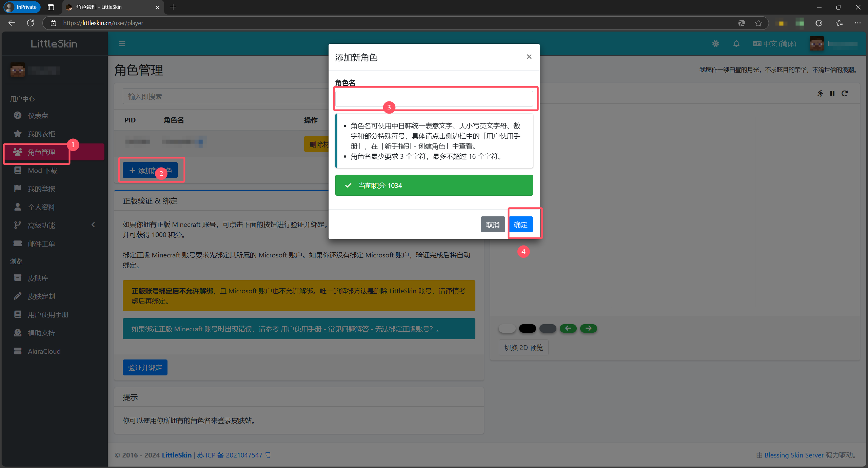
Task: Go to 捐助支持 in the sidebar
Action: (x=41, y=333)
